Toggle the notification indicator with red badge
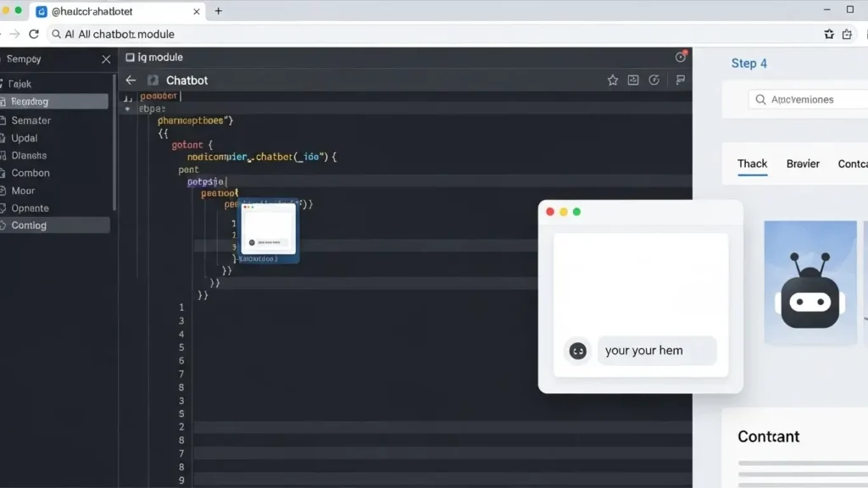Viewport: 868px width, 488px height. click(681, 57)
